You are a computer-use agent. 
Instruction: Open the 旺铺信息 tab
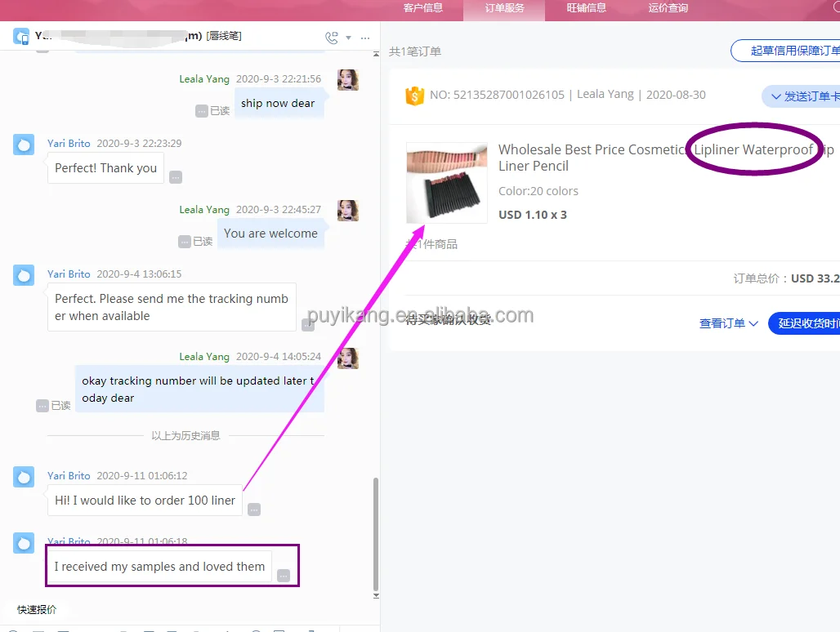coord(586,8)
